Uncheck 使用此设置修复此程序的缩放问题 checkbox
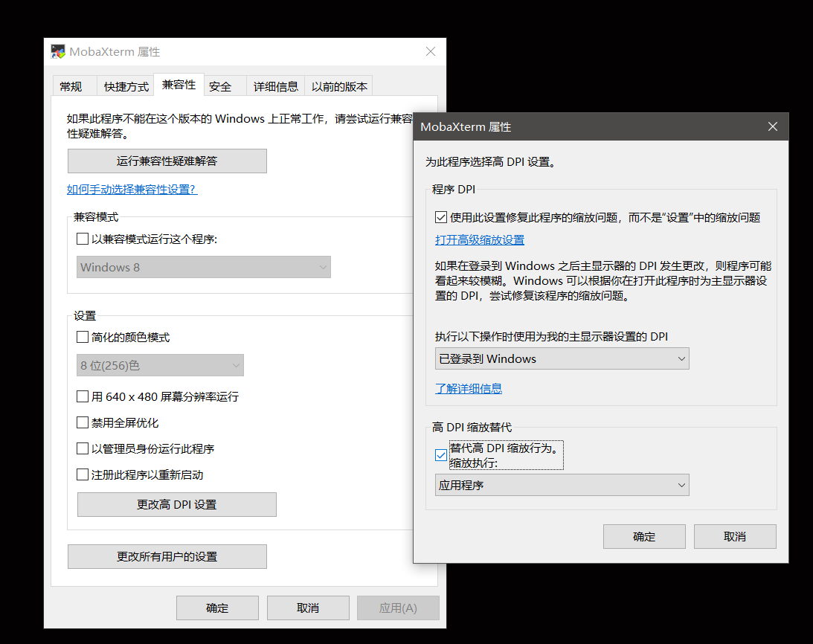Image resolution: width=813 pixels, height=644 pixels. pos(441,217)
